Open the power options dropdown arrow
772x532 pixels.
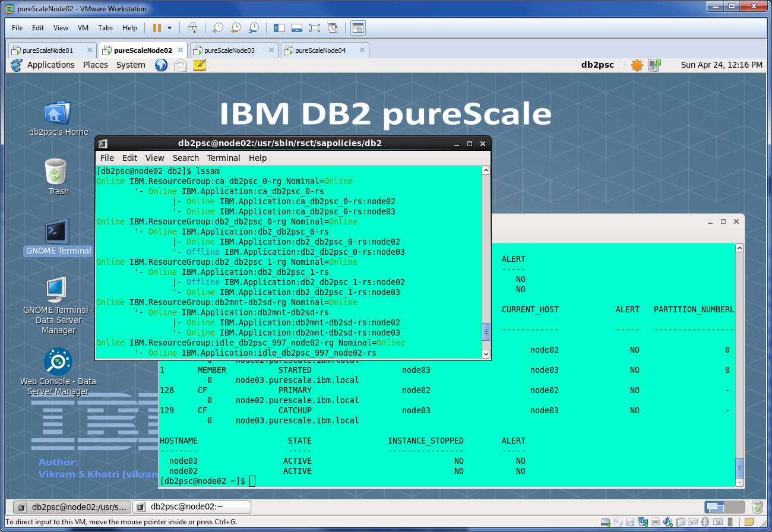[x=169, y=28]
